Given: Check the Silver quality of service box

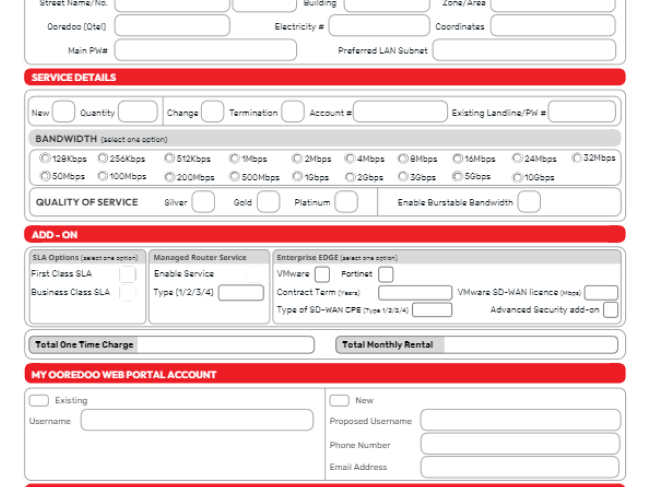Looking at the screenshot, I should click(x=203, y=202).
